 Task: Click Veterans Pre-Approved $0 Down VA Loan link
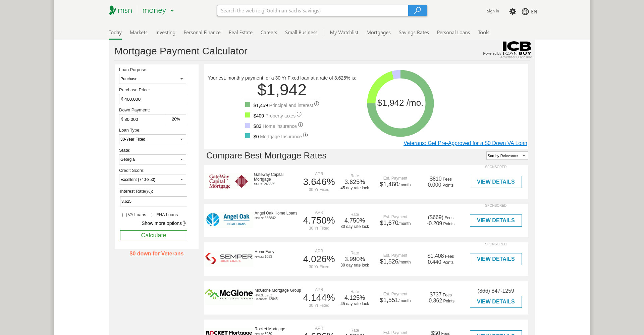point(465,143)
